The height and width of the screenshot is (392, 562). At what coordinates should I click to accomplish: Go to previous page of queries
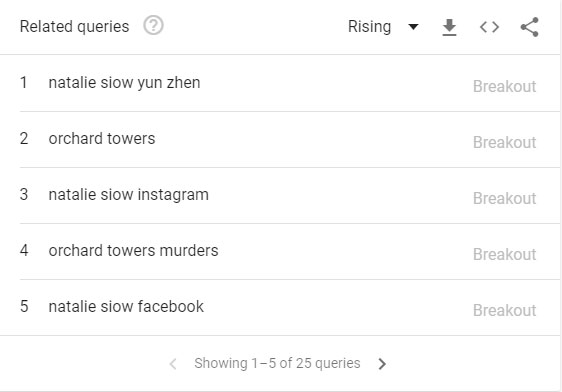[x=173, y=364]
